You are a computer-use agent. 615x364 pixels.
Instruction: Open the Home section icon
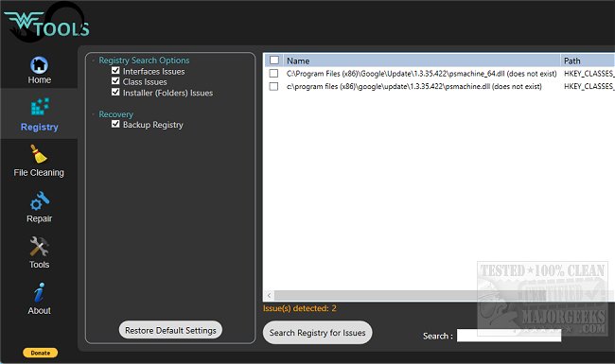click(39, 65)
